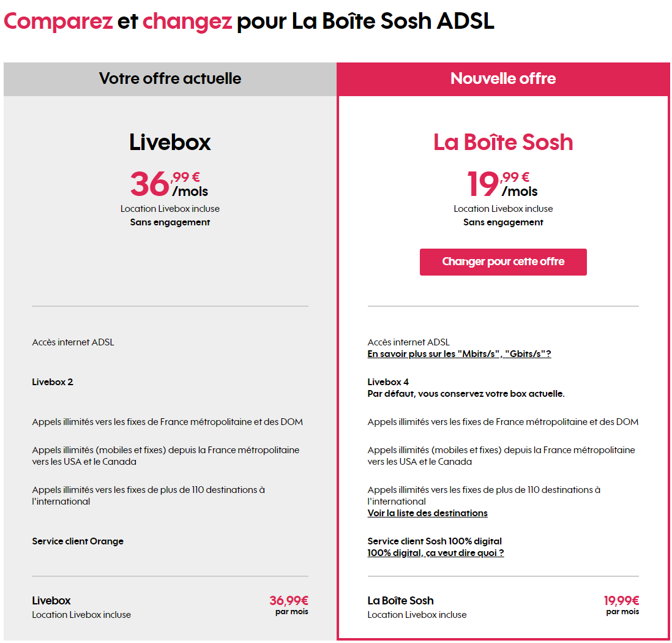Click "La Boîte Sosh" in bottom summary row
Screen dimensions: 672x643
400,601
